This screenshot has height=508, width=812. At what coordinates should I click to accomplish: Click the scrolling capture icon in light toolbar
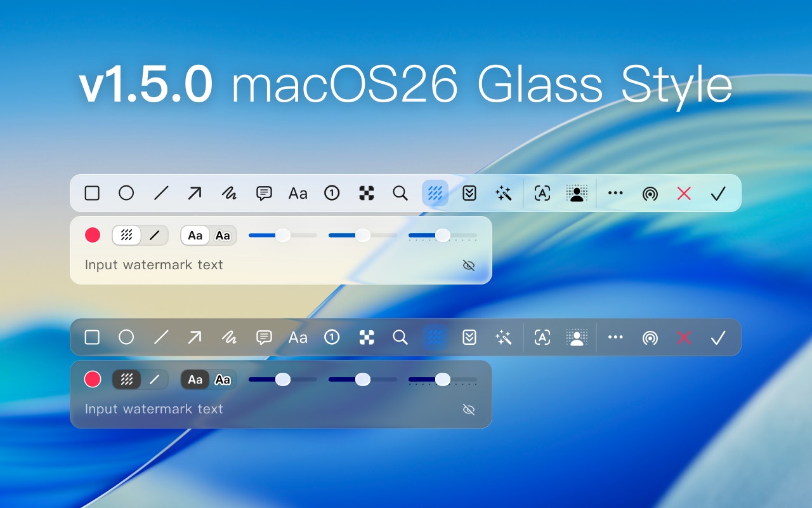click(x=469, y=193)
